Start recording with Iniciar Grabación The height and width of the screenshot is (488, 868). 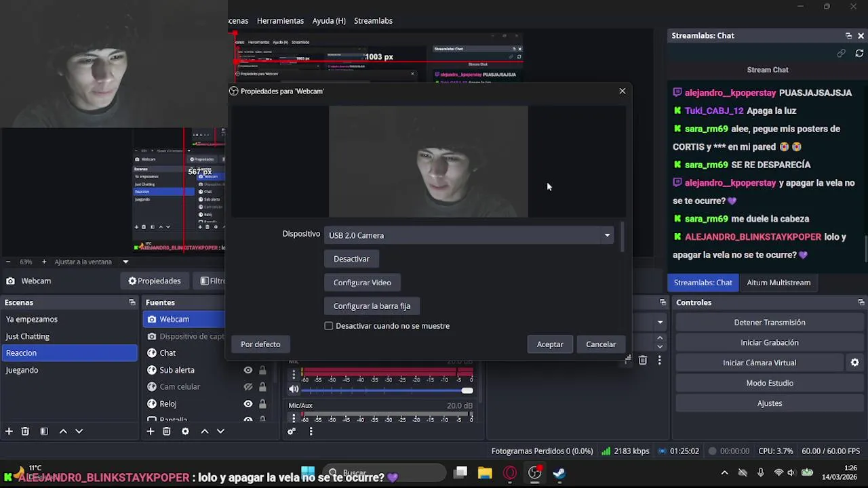pos(770,342)
